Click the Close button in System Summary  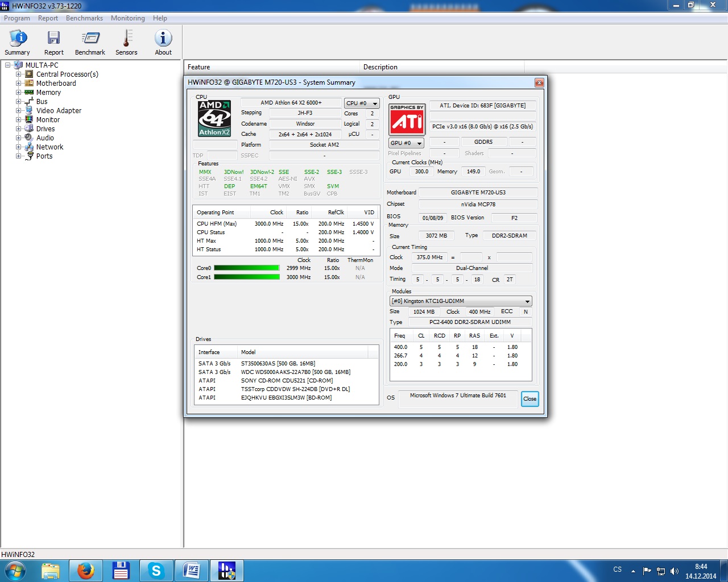click(x=530, y=398)
